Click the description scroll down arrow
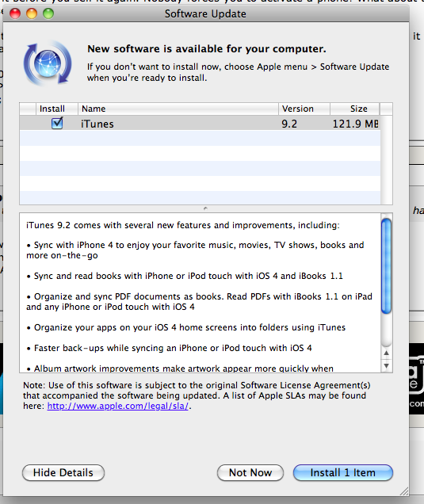This screenshot has width=424, height=504. (x=387, y=366)
